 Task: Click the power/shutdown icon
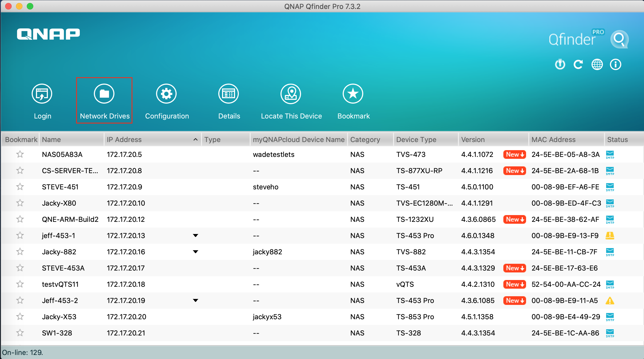[560, 64]
